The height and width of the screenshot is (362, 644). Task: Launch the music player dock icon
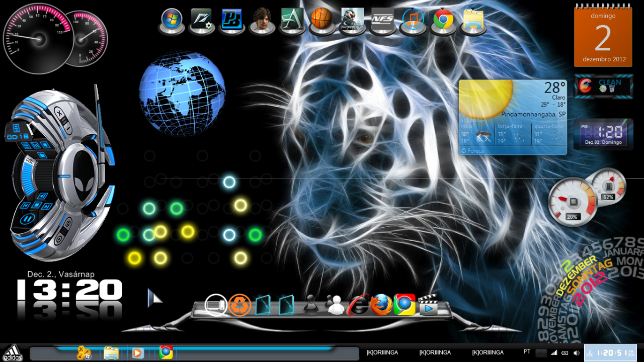(413, 20)
